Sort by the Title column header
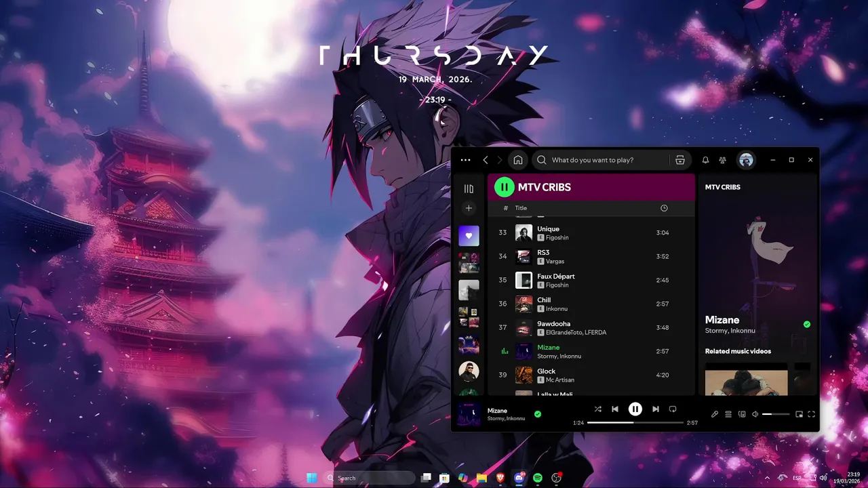The height and width of the screenshot is (488, 868). click(521, 208)
